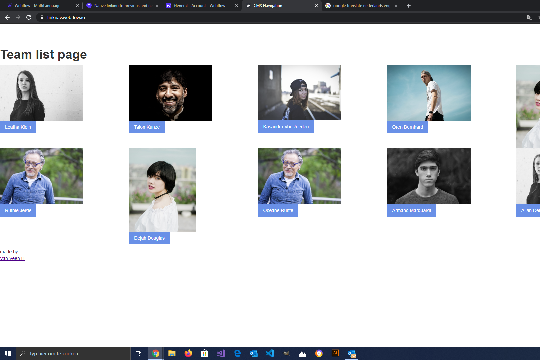
Task: Click the name label under blond man photo
Action: coord(407,127)
